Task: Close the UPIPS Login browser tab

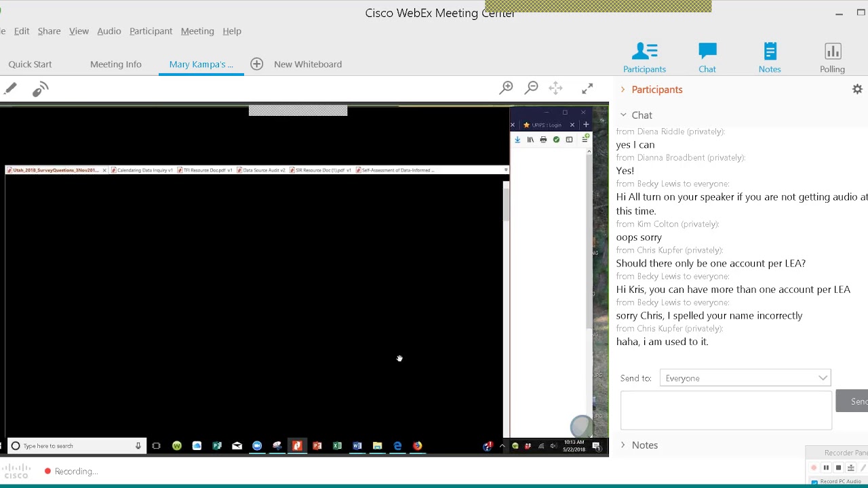Action: click(x=572, y=125)
